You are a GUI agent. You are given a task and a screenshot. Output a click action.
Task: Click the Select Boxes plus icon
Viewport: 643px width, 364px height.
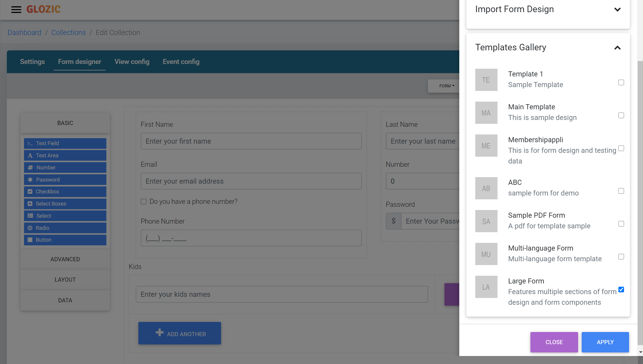pyautogui.click(x=30, y=204)
